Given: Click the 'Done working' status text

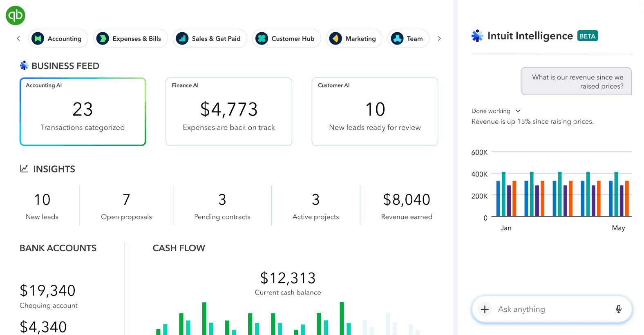Looking at the screenshot, I should [491, 111].
